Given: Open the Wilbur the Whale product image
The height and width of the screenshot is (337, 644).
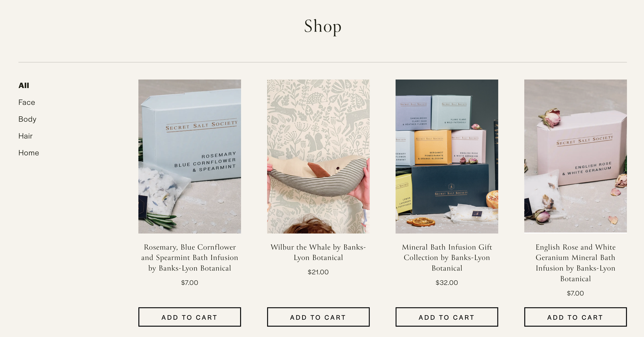Looking at the screenshot, I should 318,157.
